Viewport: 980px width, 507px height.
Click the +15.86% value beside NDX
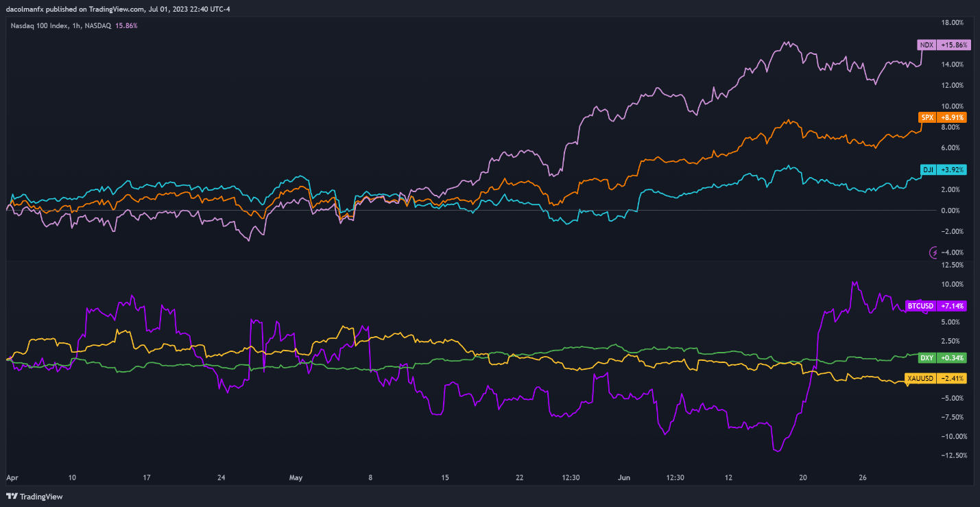click(953, 45)
